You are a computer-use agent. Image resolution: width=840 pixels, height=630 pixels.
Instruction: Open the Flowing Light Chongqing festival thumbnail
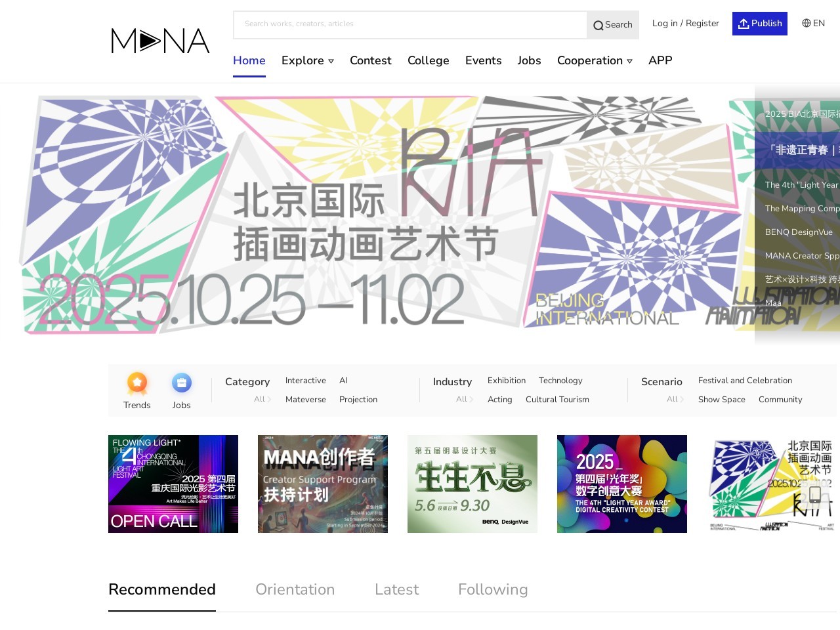pyautogui.click(x=173, y=484)
